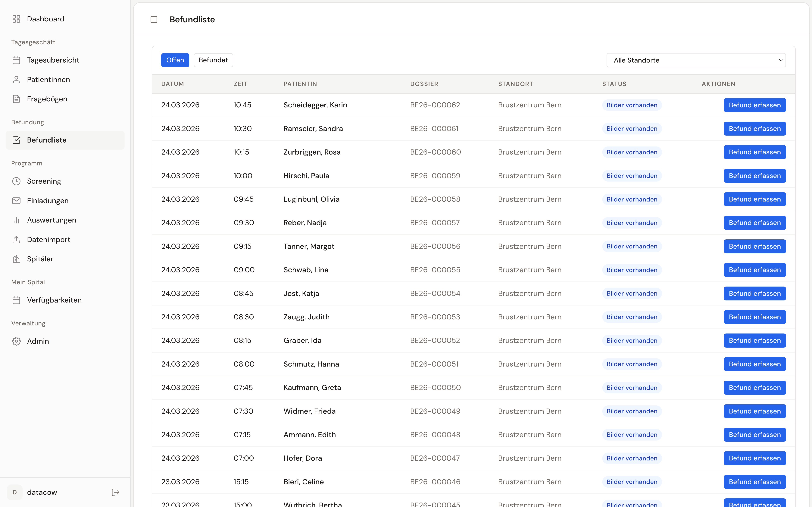Open Fragebögen in the sidebar

(47, 99)
